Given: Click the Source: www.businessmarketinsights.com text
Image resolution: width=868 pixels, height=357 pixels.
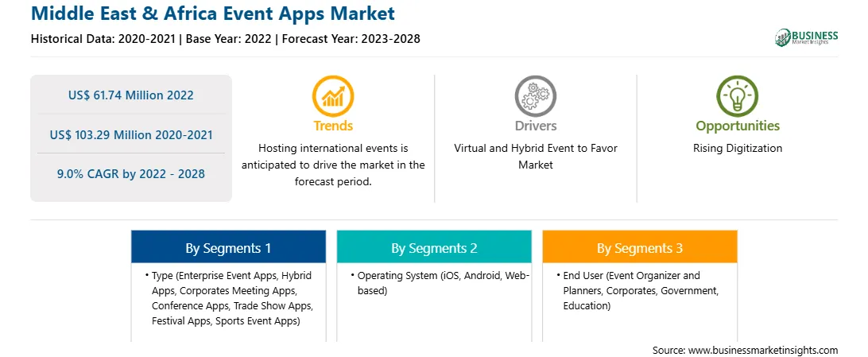Looking at the screenshot, I should (745, 350).
